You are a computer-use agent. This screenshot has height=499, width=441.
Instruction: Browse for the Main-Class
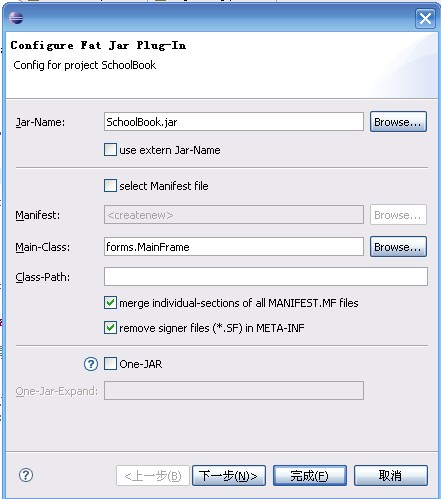(x=398, y=247)
